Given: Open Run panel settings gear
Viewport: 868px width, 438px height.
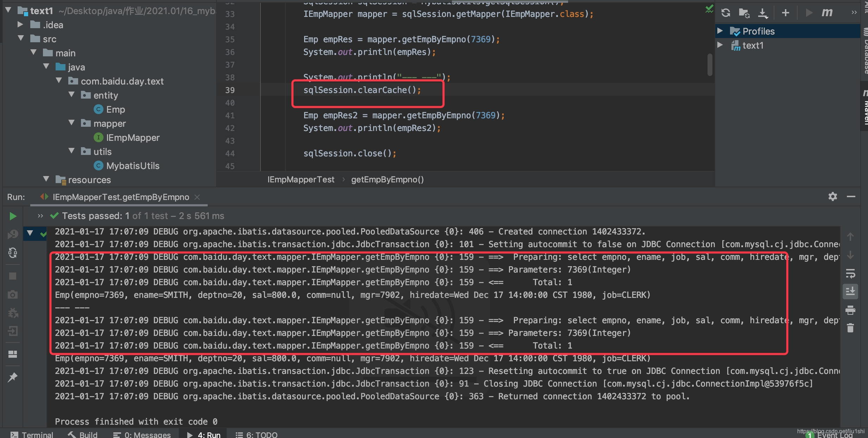Looking at the screenshot, I should (832, 196).
